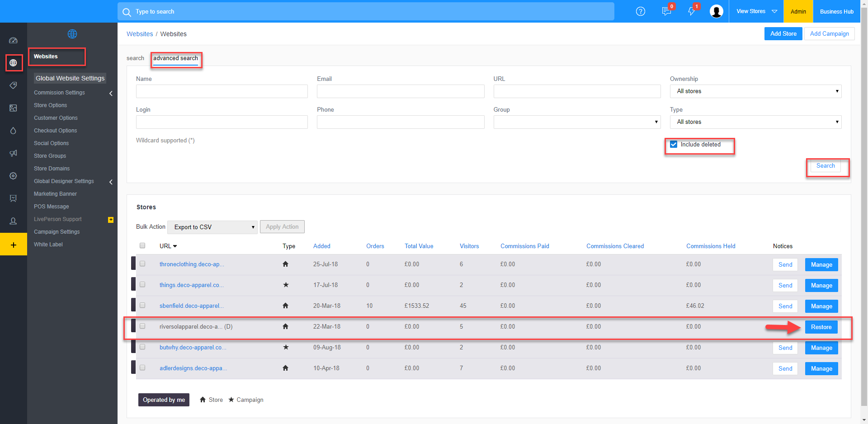The width and height of the screenshot is (868, 424).
Task: Click the LivePerson Support yellow plus badge
Action: tap(111, 220)
